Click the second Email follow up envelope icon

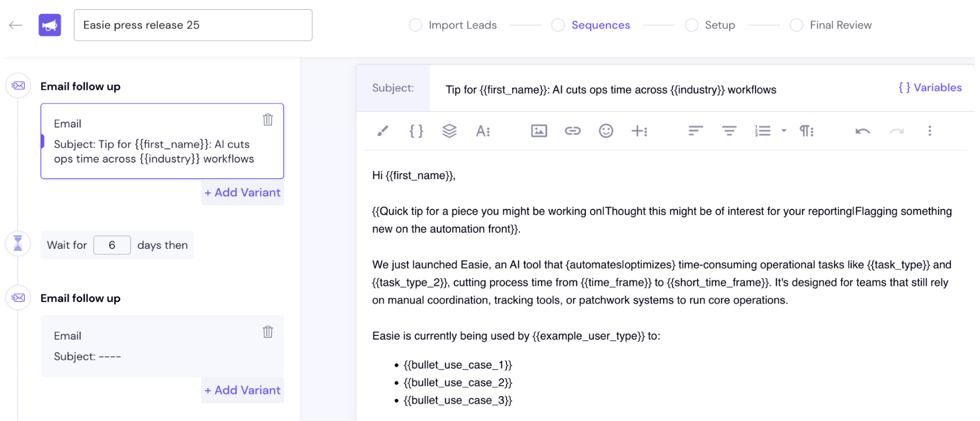pyautogui.click(x=18, y=298)
